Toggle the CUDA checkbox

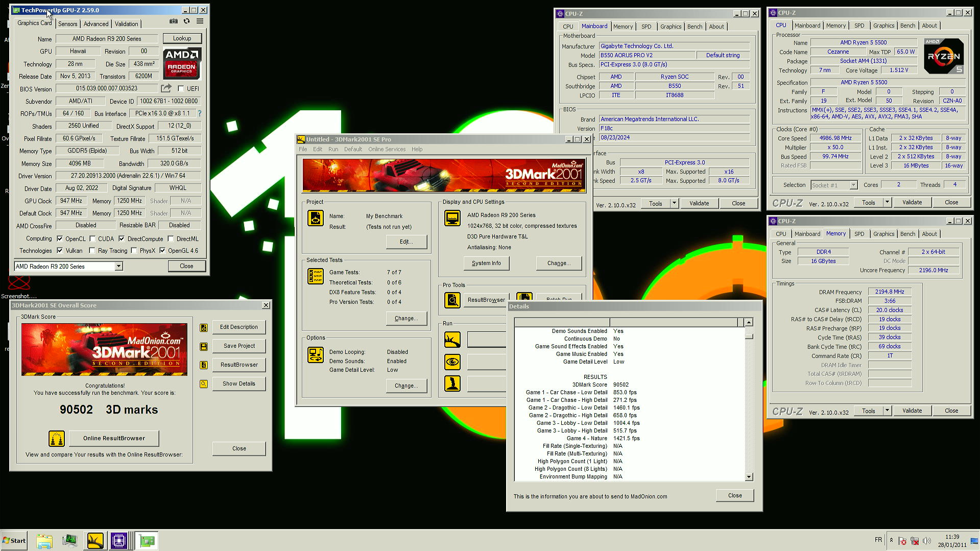point(92,239)
